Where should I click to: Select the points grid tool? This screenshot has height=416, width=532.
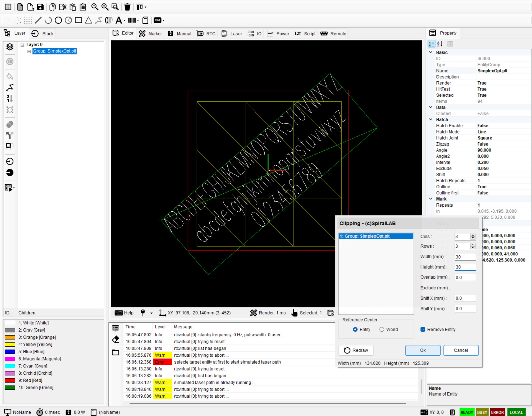28,20
